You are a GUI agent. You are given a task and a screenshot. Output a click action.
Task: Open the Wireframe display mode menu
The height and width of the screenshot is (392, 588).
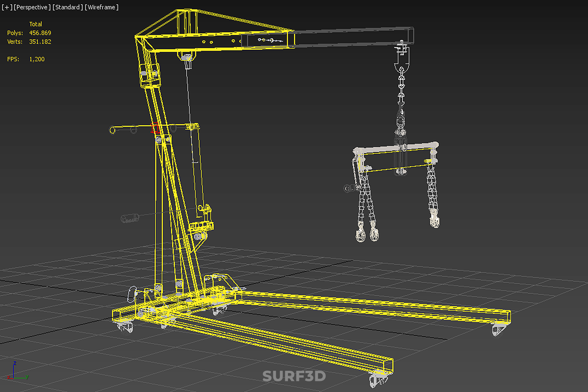click(x=102, y=7)
